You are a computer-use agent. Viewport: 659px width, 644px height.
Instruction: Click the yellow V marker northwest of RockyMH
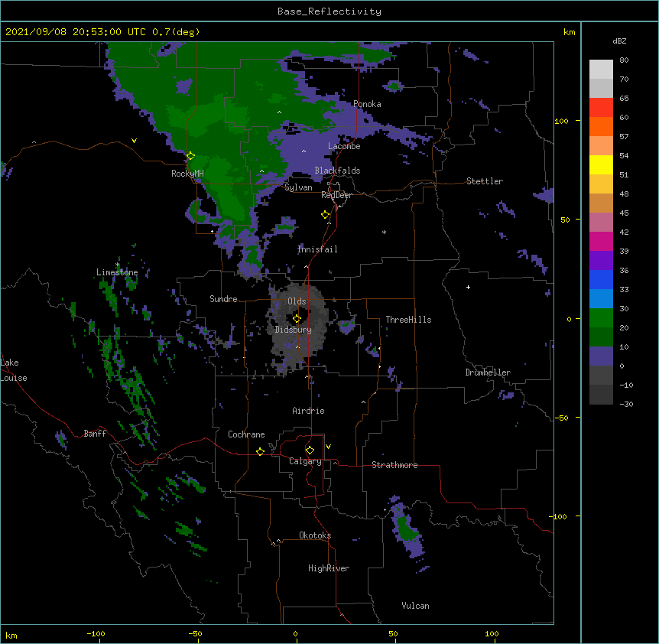[x=134, y=141]
